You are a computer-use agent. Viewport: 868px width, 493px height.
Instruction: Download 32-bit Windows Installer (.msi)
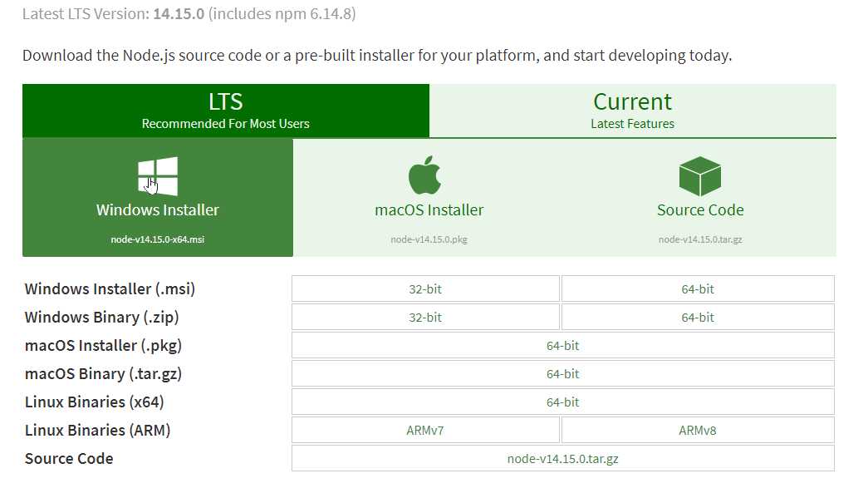tap(425, 288)
